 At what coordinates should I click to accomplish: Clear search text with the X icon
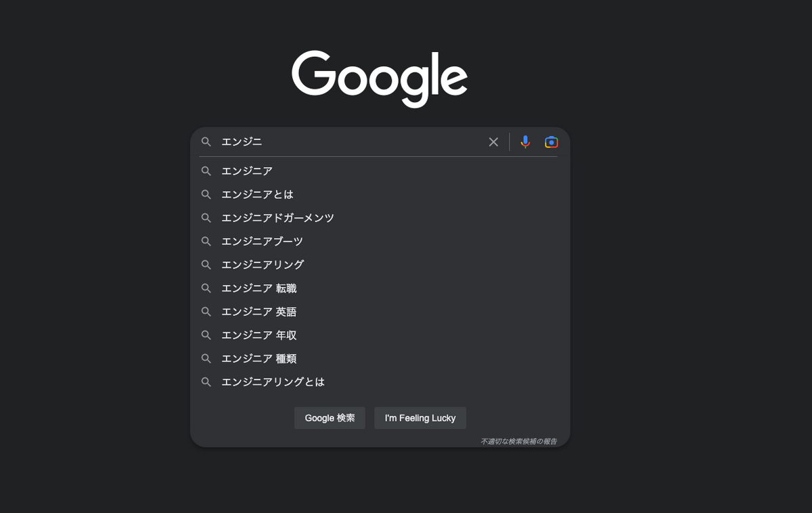pos(493,142)
